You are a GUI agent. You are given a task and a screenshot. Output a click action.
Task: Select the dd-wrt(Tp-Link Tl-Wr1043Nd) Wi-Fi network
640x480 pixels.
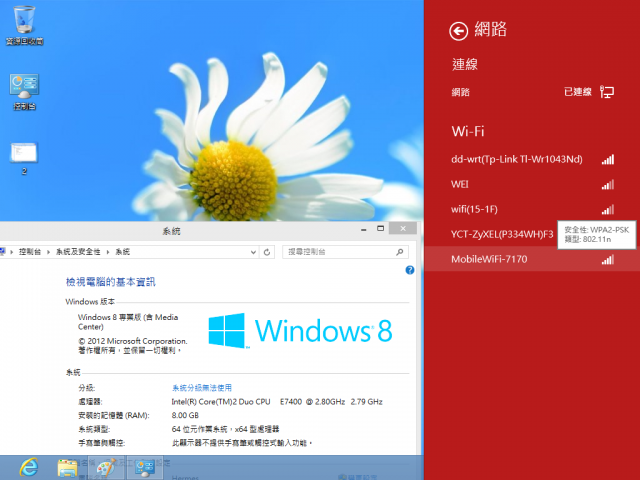pyautogui.click(x=532, y=159)
